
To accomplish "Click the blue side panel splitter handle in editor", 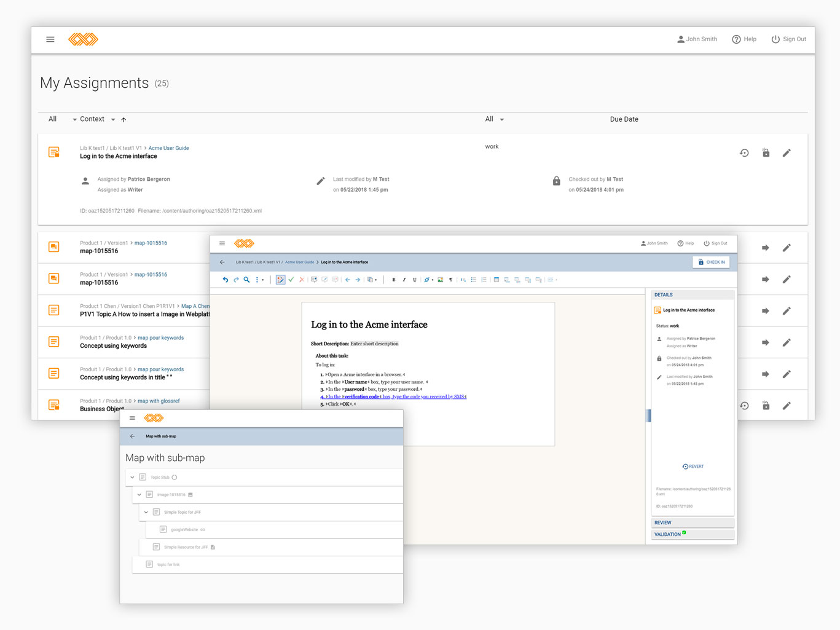I will click(649, 416).
